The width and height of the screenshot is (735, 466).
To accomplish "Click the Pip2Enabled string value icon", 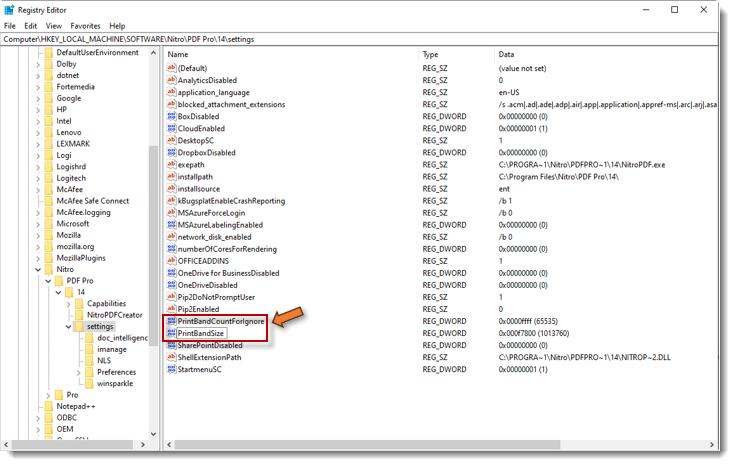I will click(x=172, y=309).
